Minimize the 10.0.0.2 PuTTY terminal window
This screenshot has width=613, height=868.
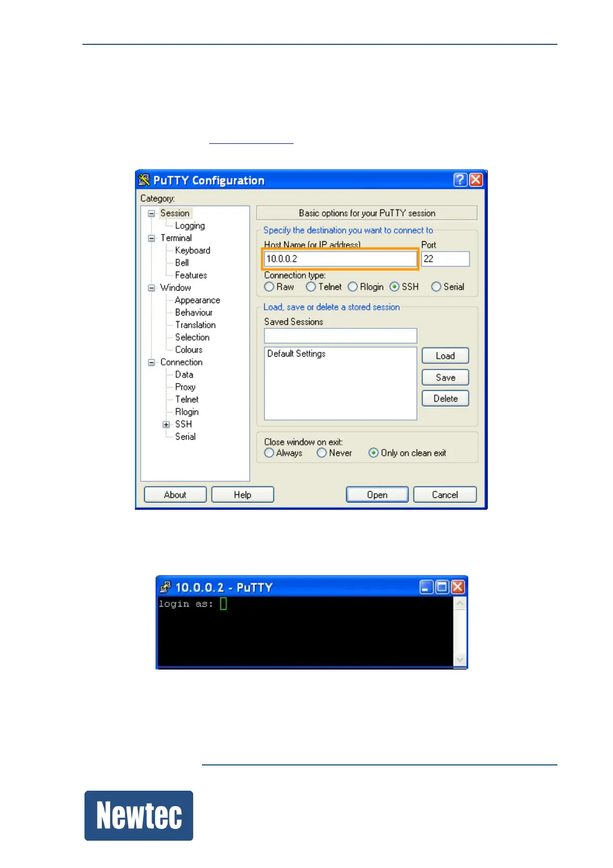coord(427,587)
